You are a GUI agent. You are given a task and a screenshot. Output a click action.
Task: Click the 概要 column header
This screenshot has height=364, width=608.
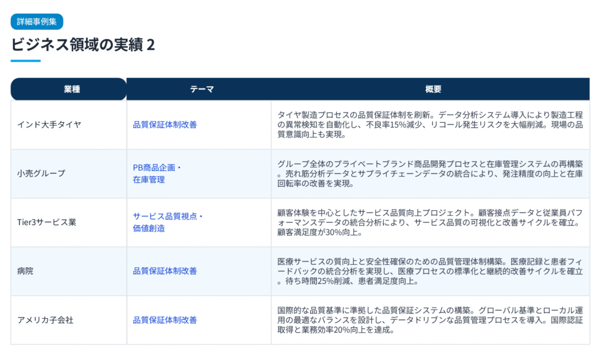[430, 89]
